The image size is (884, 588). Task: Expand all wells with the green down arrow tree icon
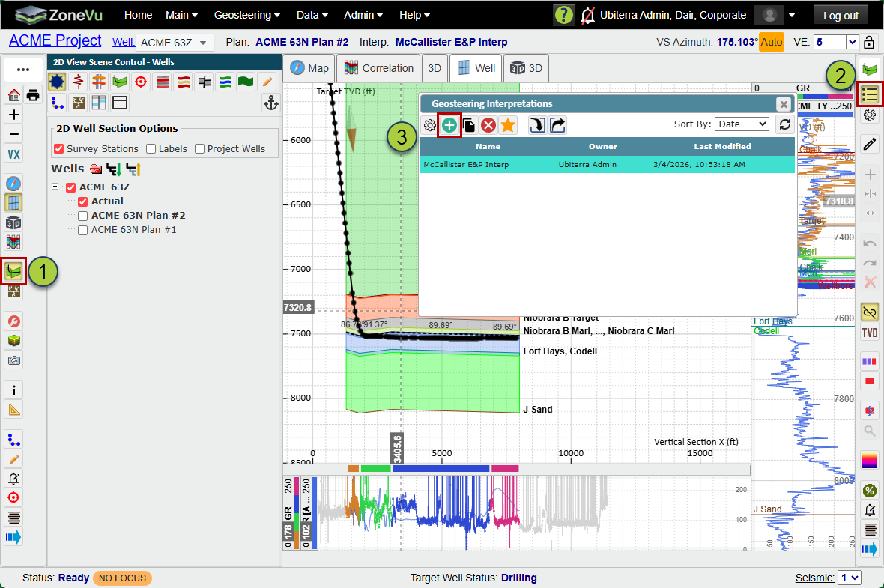[114, 169]
